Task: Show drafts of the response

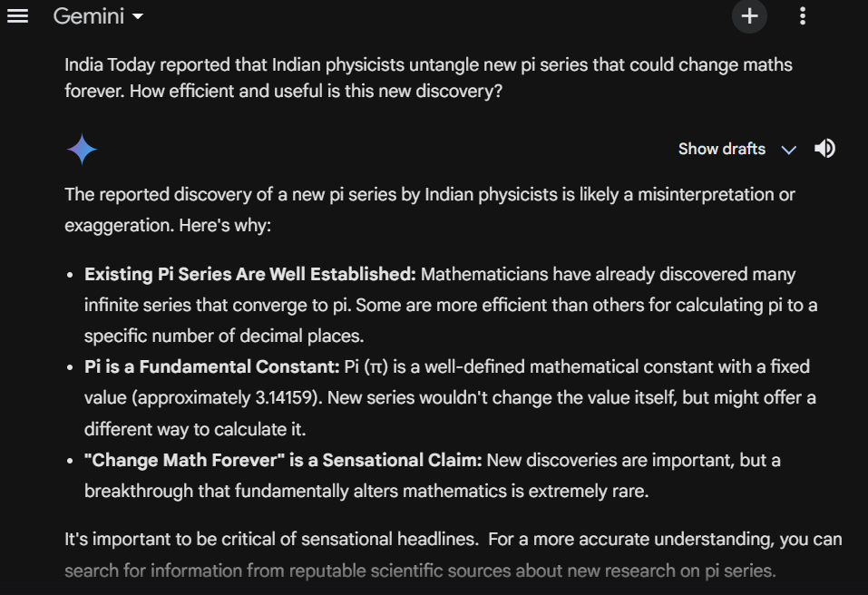Action: tap(722, 149)
